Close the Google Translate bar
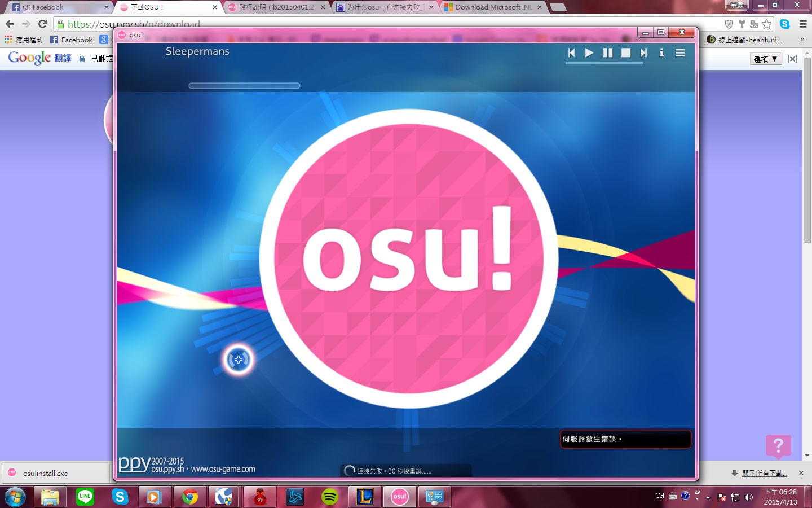812x508 pixels. 792,59
